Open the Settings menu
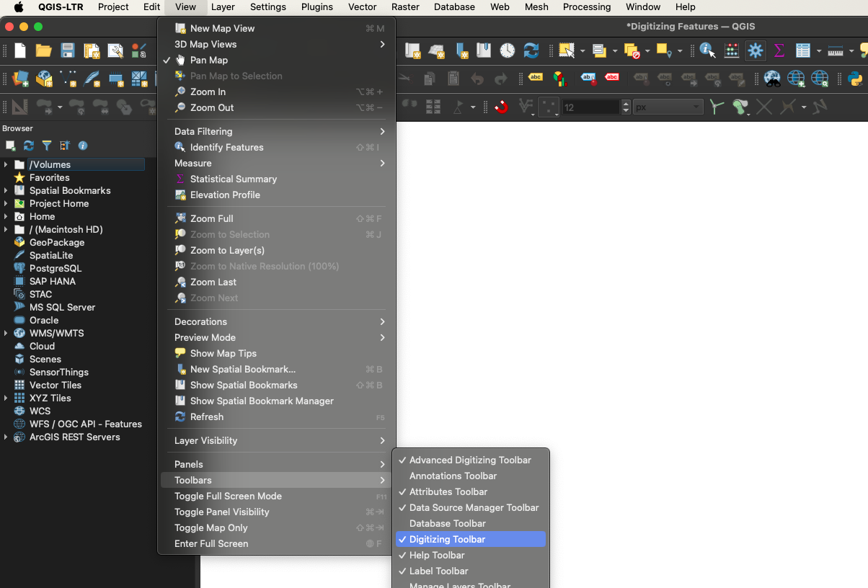 [268, 6]
